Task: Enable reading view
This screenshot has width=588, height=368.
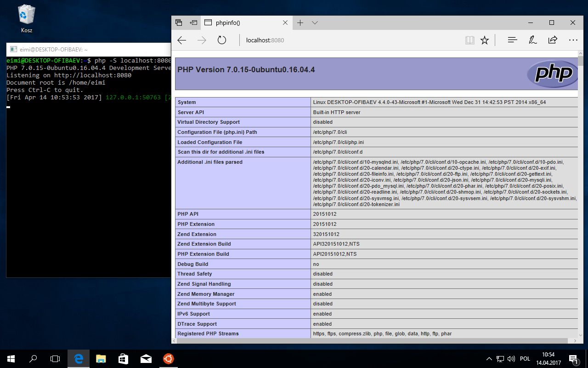Action: pos(469,40)
